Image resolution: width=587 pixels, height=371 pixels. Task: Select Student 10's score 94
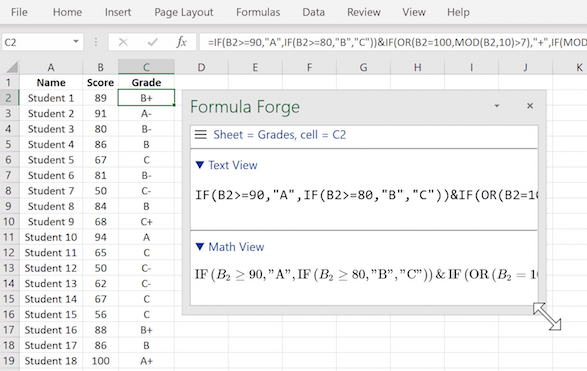[x=100, y=237]
